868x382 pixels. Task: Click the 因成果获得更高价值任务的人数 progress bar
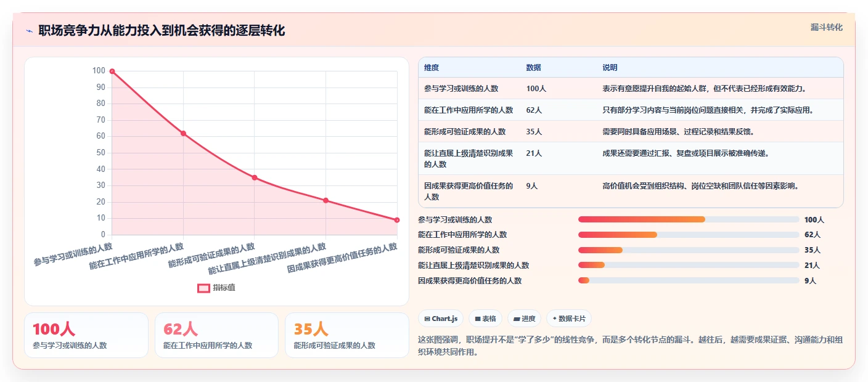pyautogui.click(x=689, y=280)
